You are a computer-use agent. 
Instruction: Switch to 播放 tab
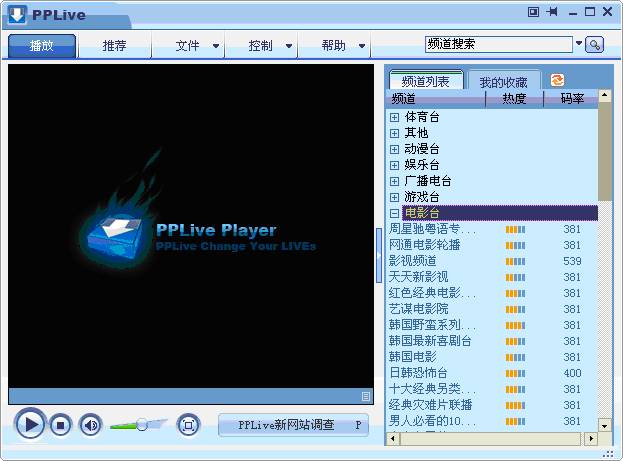click(x=42, y=46)
